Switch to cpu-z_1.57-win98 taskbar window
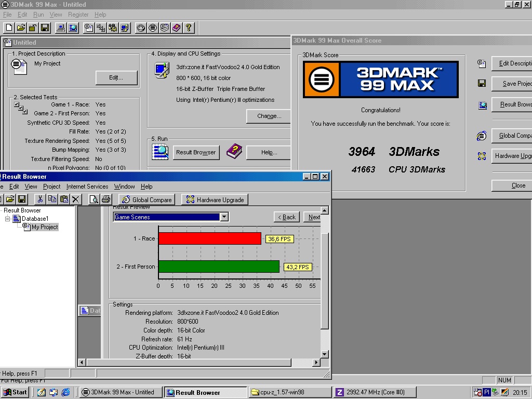The height and width of the screenshot is (399, 532). tap(290, 392)
